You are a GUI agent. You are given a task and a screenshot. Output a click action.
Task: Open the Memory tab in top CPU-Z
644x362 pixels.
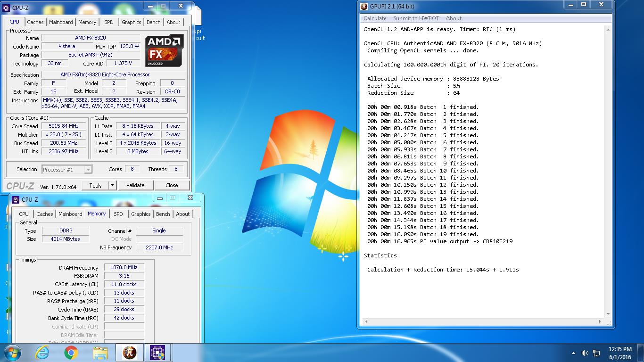click(87, 22)
